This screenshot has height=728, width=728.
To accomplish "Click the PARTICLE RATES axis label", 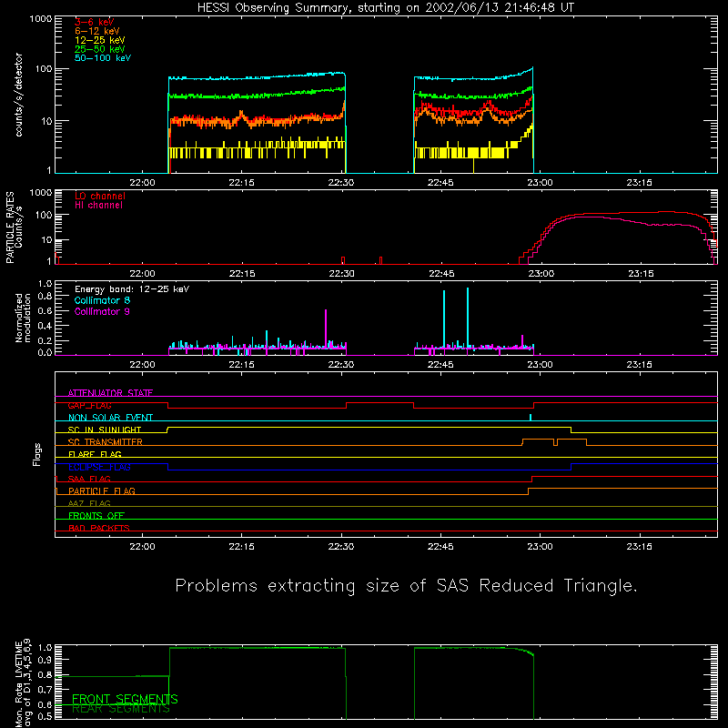I will pos(10,227).
